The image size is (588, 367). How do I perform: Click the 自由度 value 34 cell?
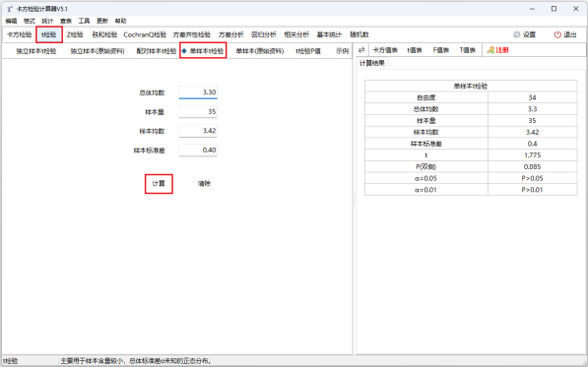click(x=532, y=97)
